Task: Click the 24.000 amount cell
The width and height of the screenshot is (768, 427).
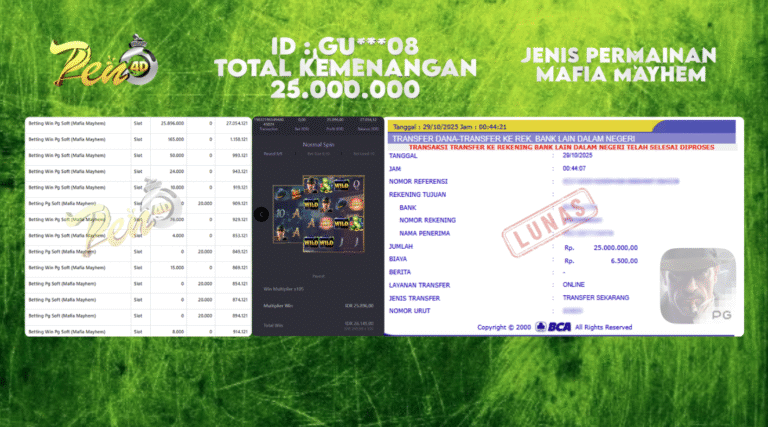Action: [177, 171]
